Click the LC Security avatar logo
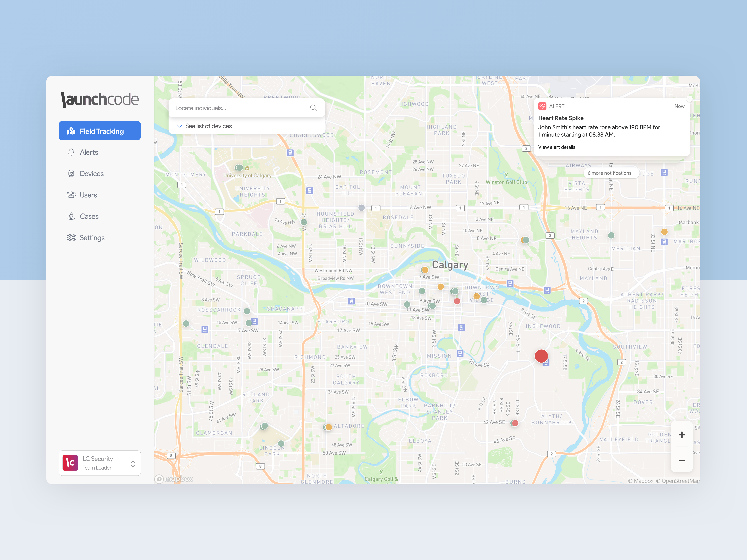 point(70,463)
